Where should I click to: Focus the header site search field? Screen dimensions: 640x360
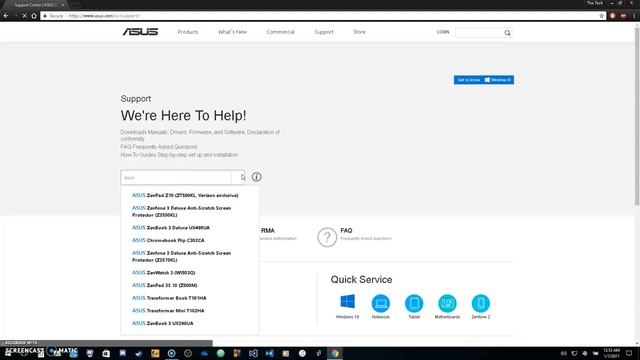[x=479, y=33]
